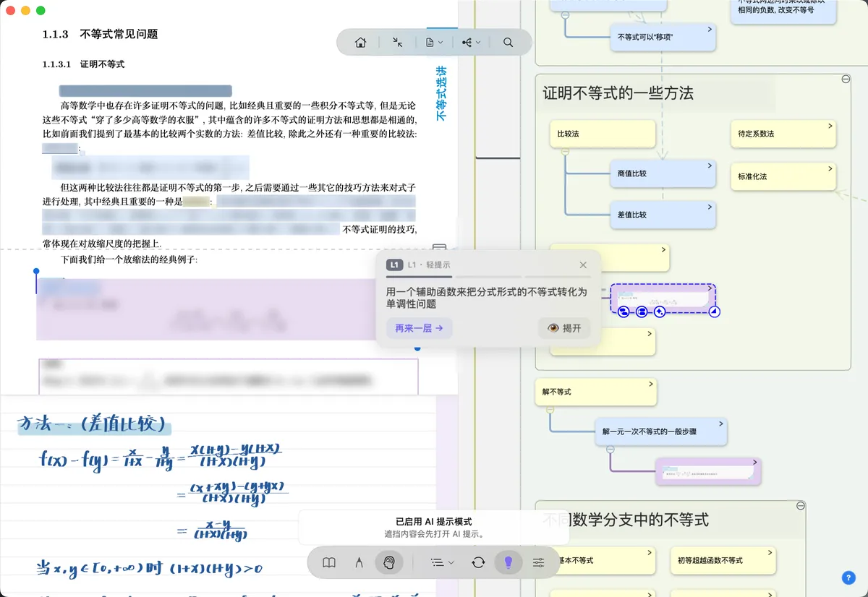Click the hint level progress bar
This screenshot has height=597, width=868.
[488, 277]
